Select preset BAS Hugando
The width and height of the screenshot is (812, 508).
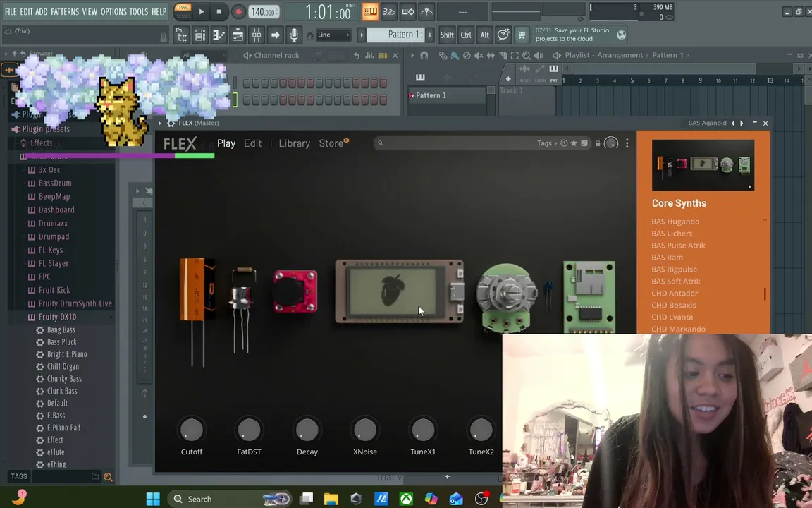tap(675, 222)
